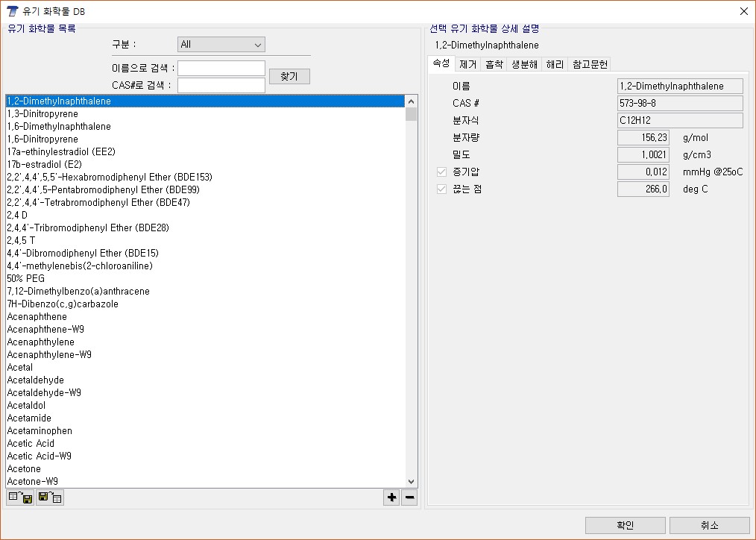Click the import file to table icon
The image size is (756, 540).
pos(50,497)
